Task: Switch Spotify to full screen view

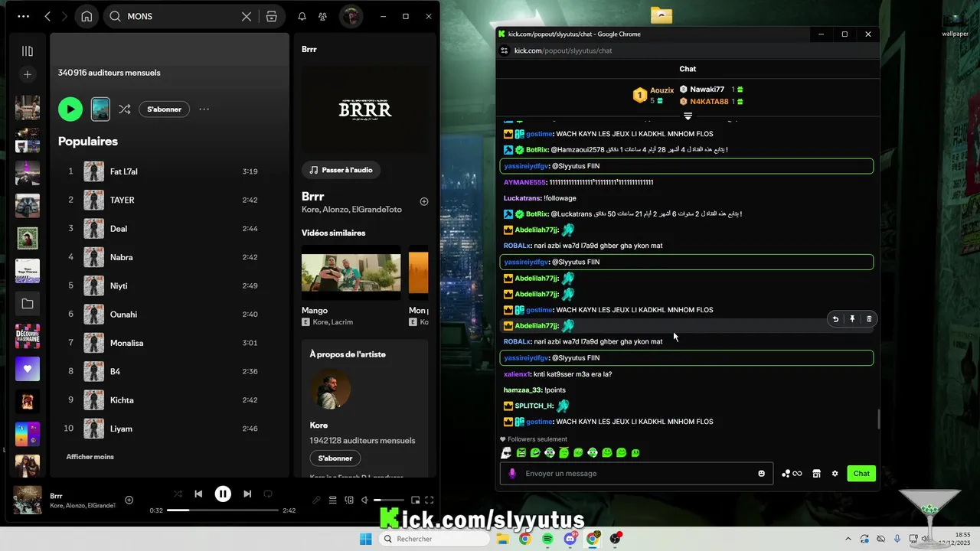Action: tap(430, 500)
